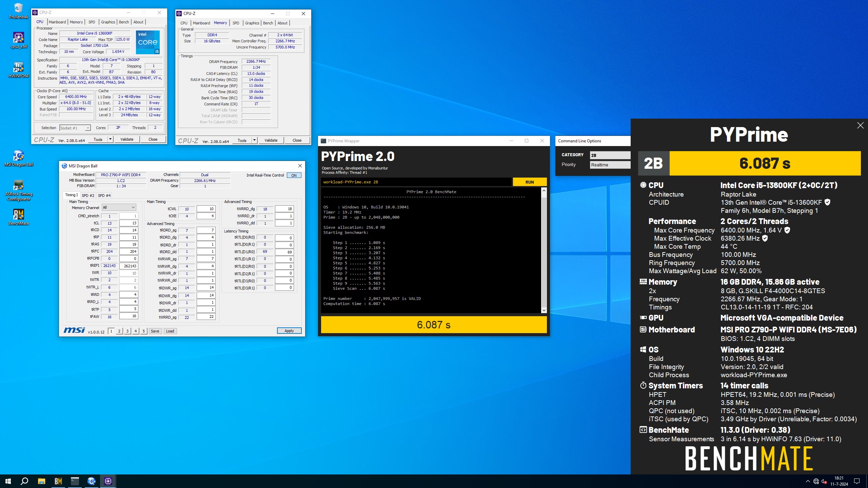Image resolution: width=868 pixels, height=488 pixels.
Task: Click the tRFC editable value field
Action: tap(129, 251)
